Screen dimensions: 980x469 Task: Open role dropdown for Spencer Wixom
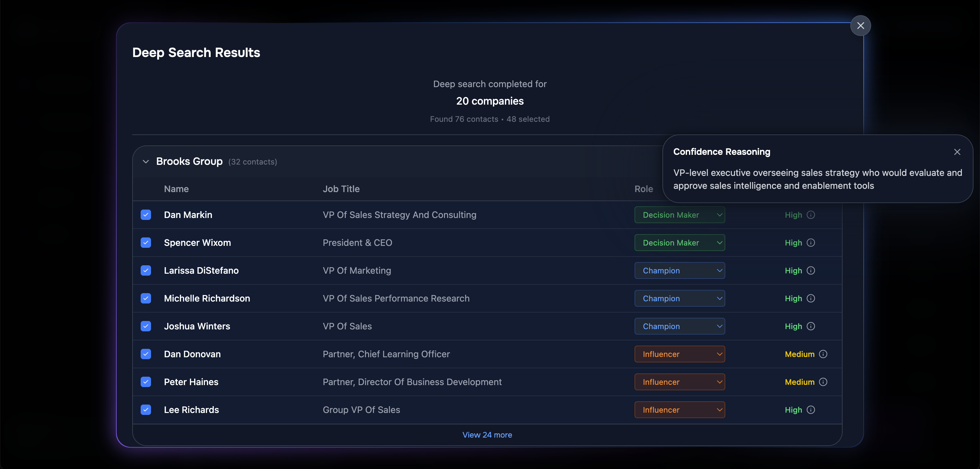(680, 243)
